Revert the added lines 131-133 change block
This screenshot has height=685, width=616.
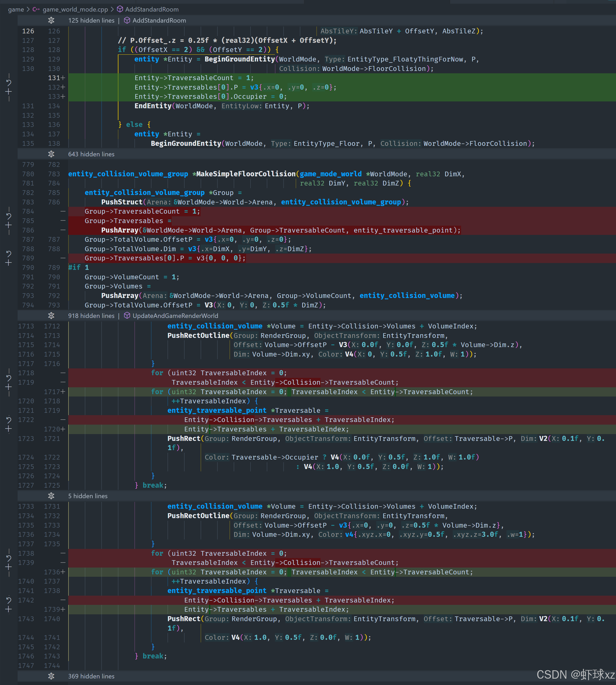(9, 83)
